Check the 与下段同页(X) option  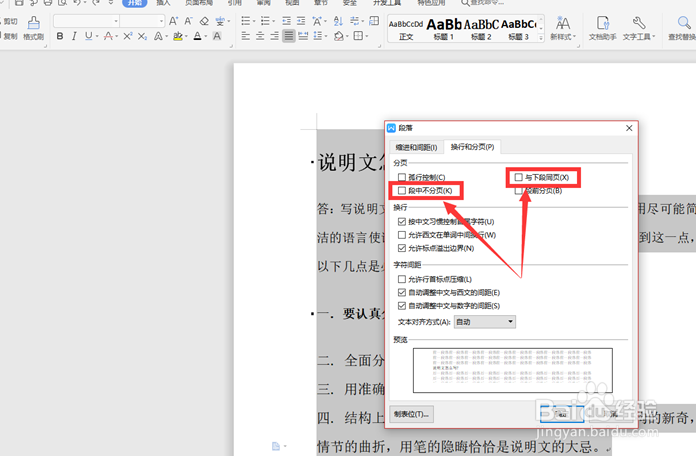pos(518,177)
